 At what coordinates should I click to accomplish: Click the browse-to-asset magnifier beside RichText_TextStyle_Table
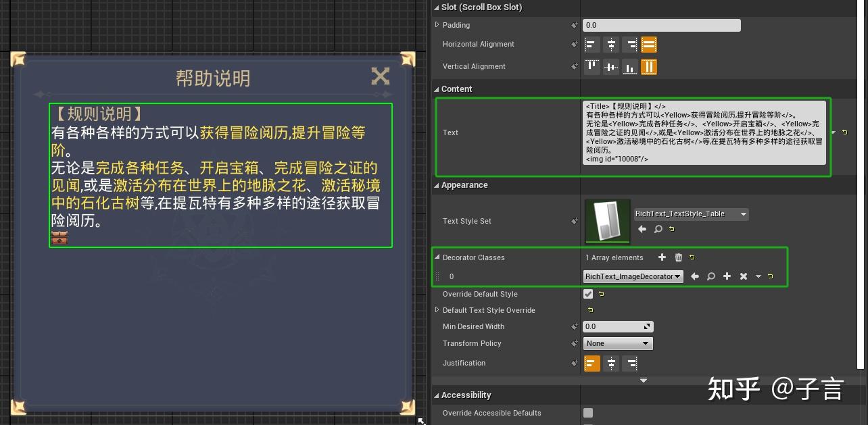coord(657,229)
